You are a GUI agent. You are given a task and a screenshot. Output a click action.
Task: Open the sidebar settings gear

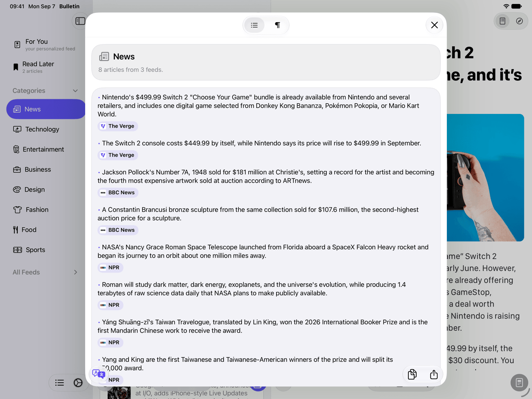[78, 383]
